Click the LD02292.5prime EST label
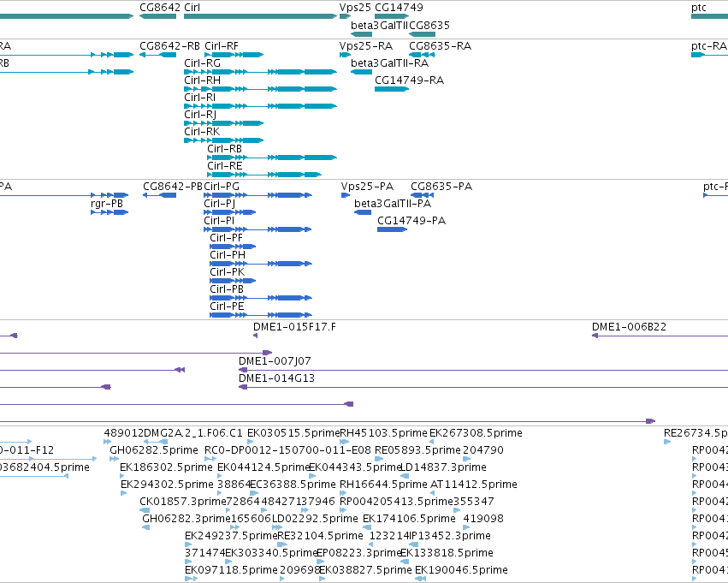The height and width of the screenshot is (583, 728). [x=316, y=520]
